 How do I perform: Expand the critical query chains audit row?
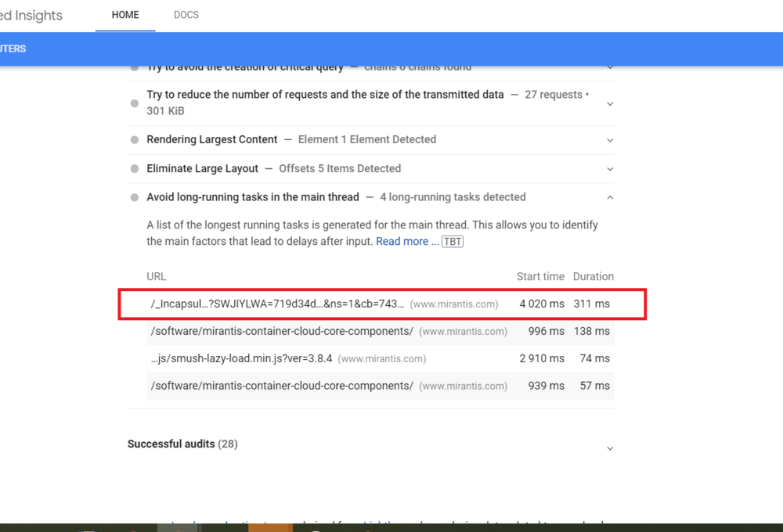click(610, 66)
